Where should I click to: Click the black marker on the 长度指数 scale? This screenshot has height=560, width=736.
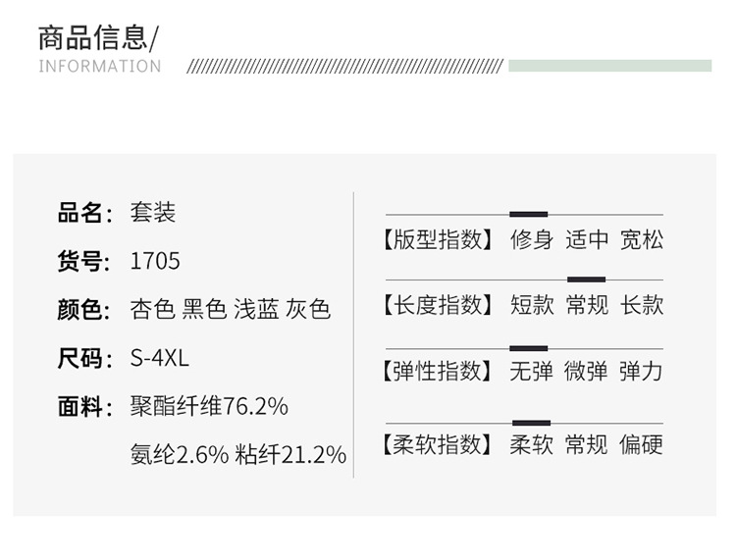point(586,280)
